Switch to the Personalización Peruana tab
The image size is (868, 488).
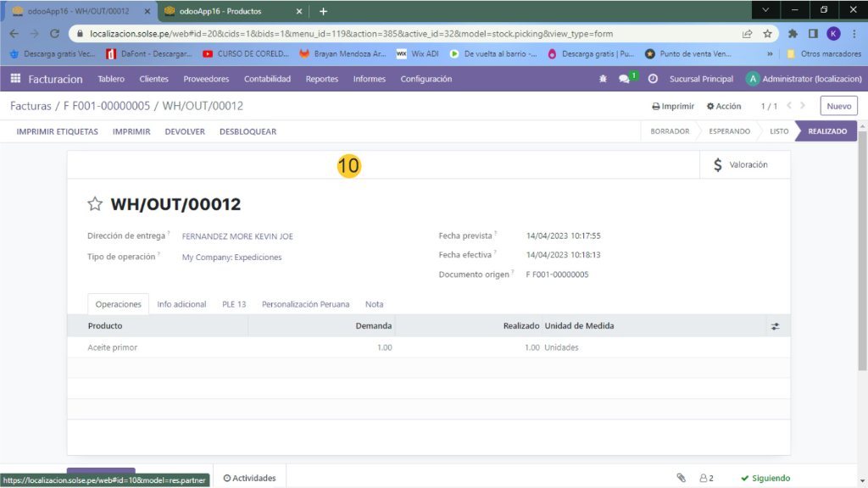click(x=305, y=304)
